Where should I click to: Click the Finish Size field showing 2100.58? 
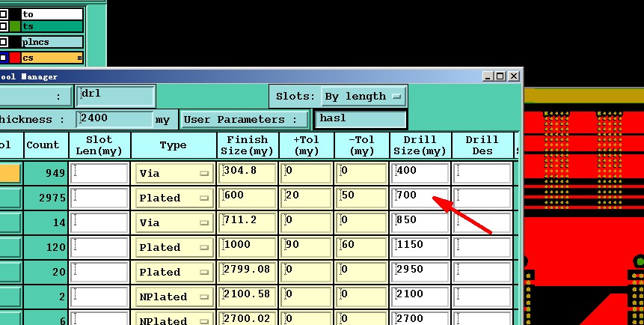pyautogui.click(x=248, y=297)
